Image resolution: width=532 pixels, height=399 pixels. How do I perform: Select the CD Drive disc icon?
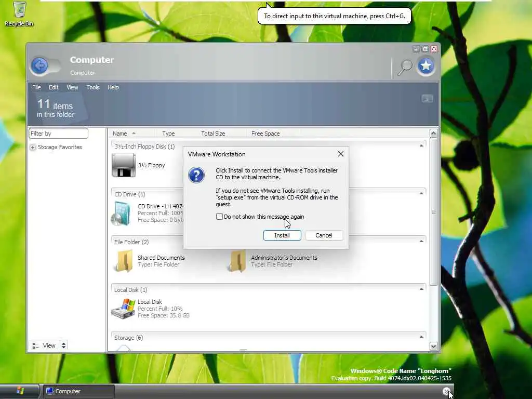point(121,214)
